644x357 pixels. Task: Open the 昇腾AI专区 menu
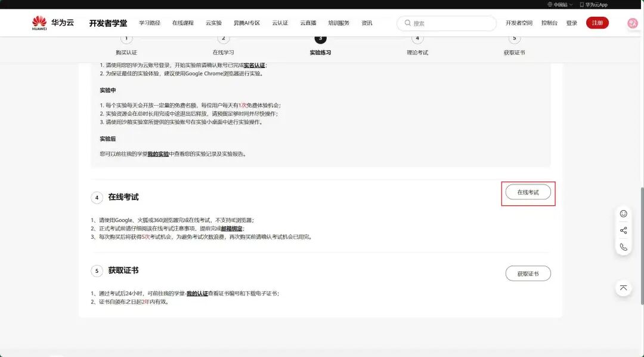[247, 23]
